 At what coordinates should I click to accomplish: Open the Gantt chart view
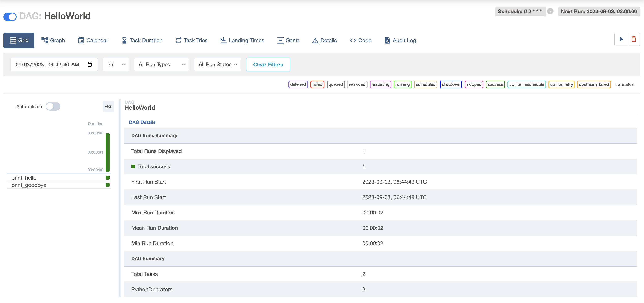pos(288,41)
